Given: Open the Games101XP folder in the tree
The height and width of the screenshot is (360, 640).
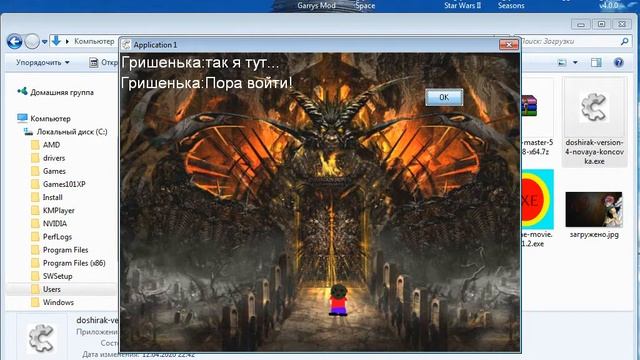Looking at the screenshot, I should [x=64, y=184].
